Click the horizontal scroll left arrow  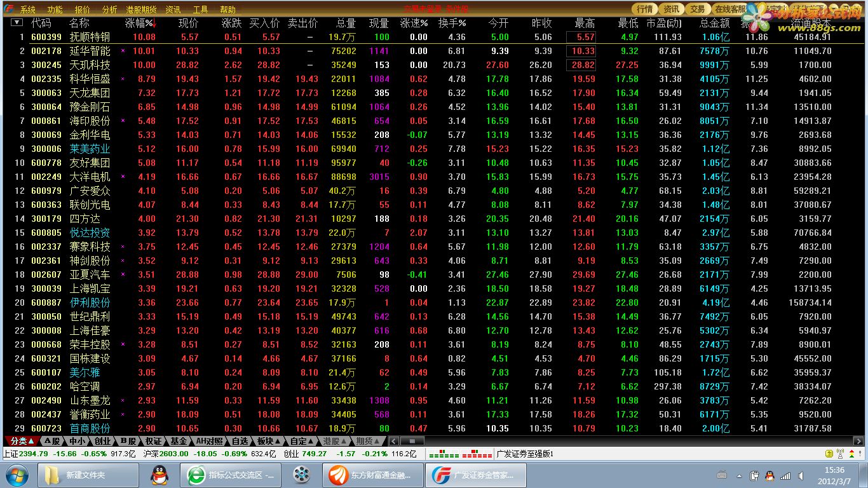(393, 441)
